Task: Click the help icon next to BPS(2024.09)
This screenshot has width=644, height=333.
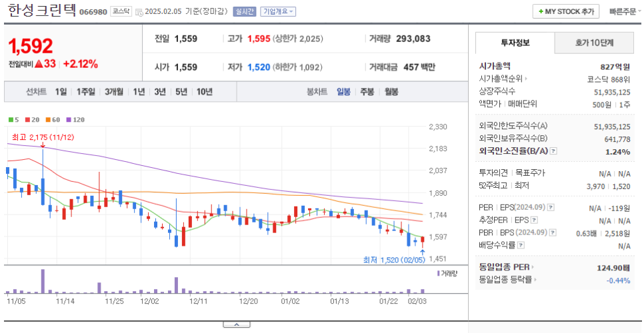Action: click(553, 232)
